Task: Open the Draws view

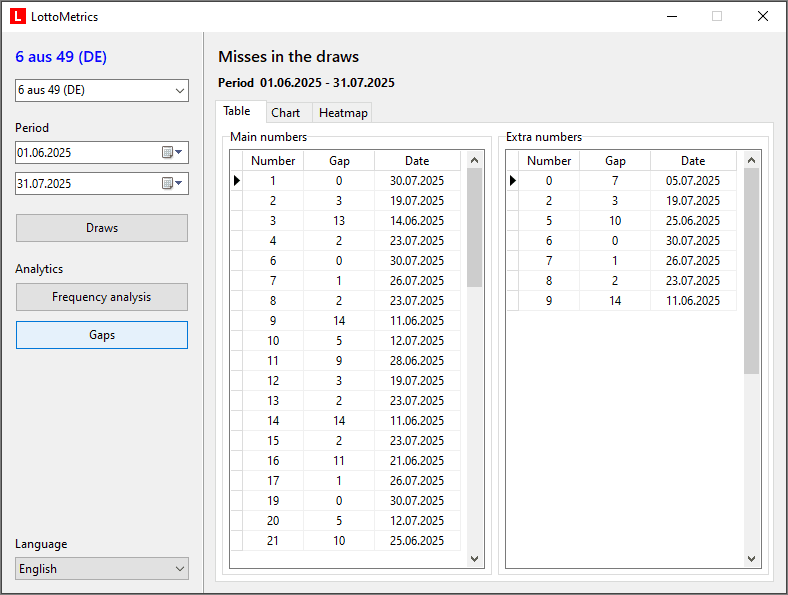Action: [102, 228]
